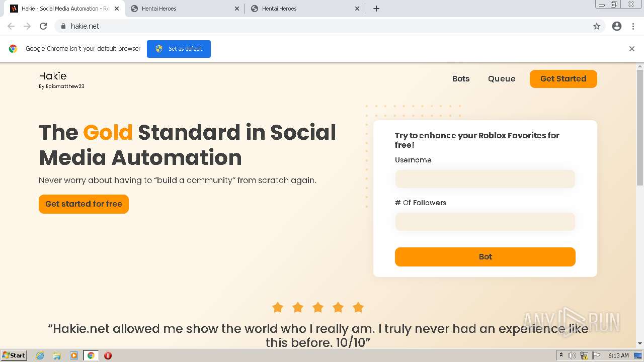
Task: Click the scrollbar down arrow
Action: coord(640,343)
